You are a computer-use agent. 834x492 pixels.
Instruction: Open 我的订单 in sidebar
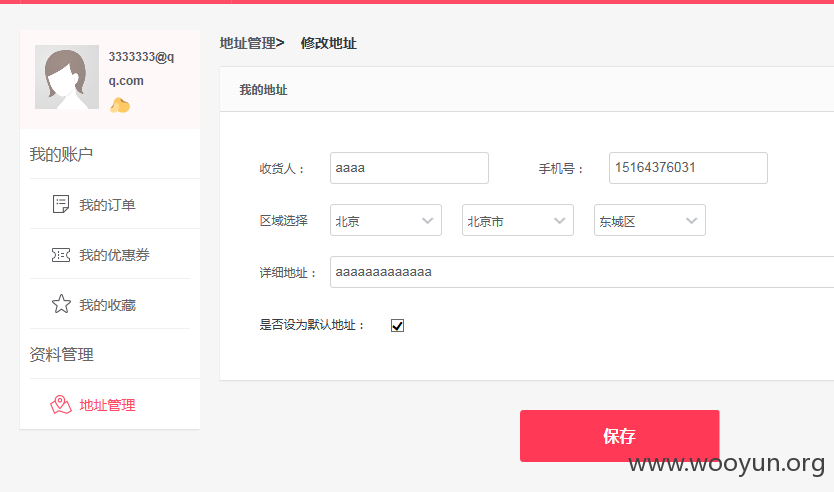[x=107, y=205]
